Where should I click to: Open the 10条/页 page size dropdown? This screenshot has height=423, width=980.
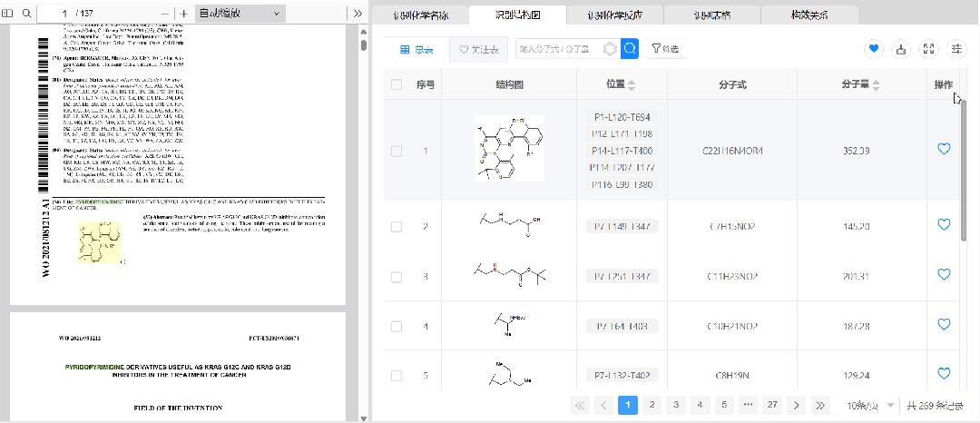[868, 406]
